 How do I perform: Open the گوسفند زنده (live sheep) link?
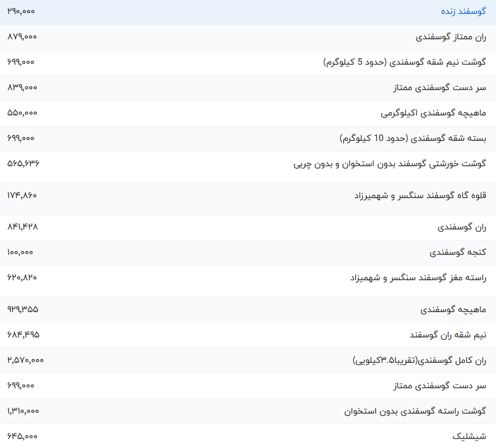(462, 11)
